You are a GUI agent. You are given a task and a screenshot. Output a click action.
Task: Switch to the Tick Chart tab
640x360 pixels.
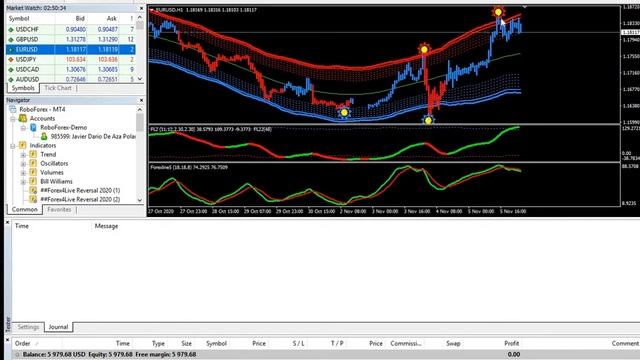click(x=58, y=88)
